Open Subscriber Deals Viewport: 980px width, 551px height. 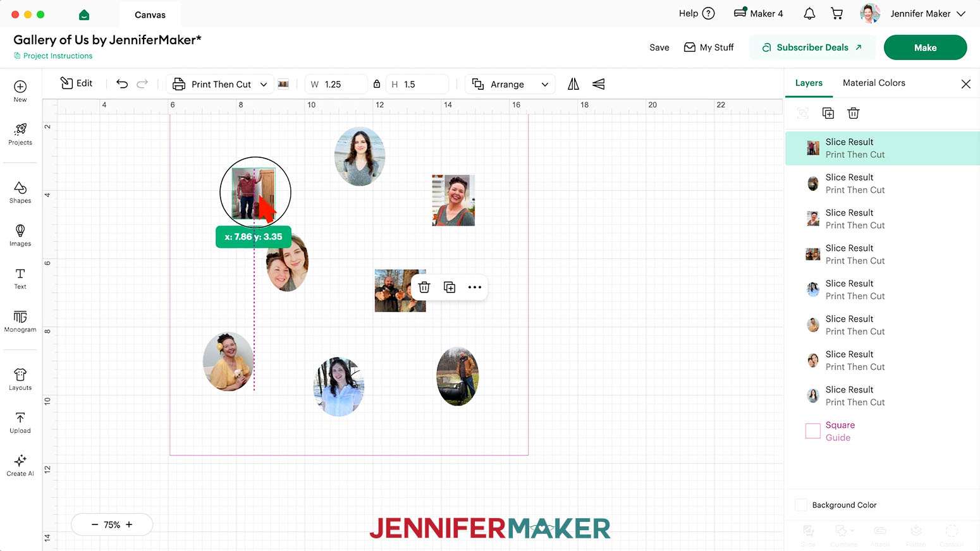(812, 47)
